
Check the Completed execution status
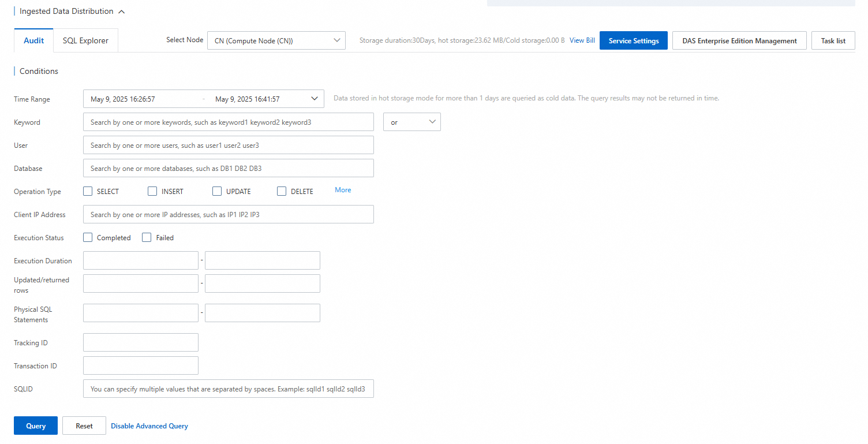point(88,237)
